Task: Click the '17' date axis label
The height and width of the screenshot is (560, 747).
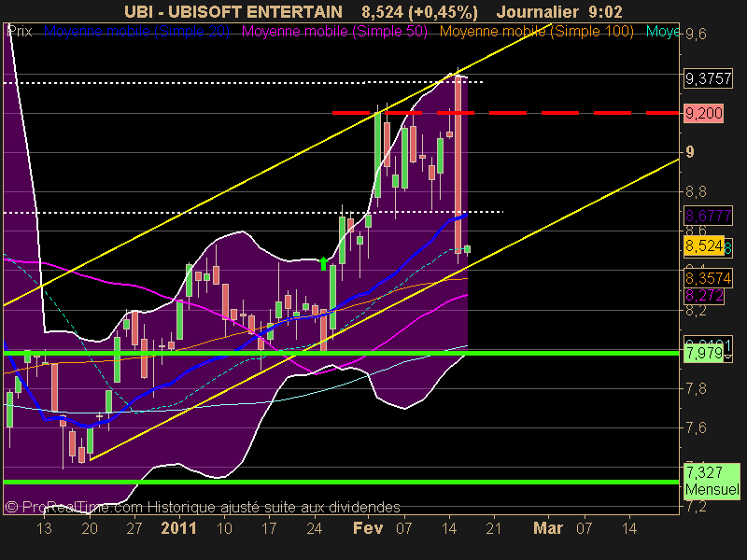Action: tap(269, 528)
